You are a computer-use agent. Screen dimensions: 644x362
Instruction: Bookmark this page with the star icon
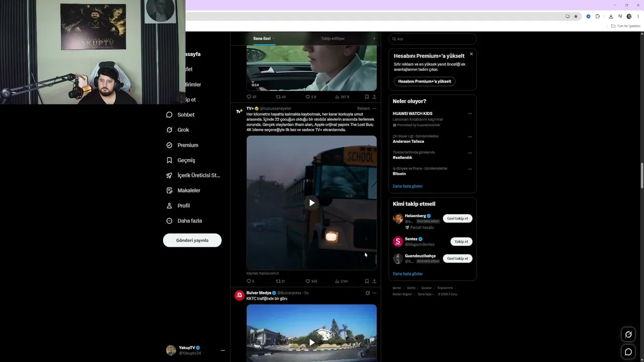tap(576, 16)
